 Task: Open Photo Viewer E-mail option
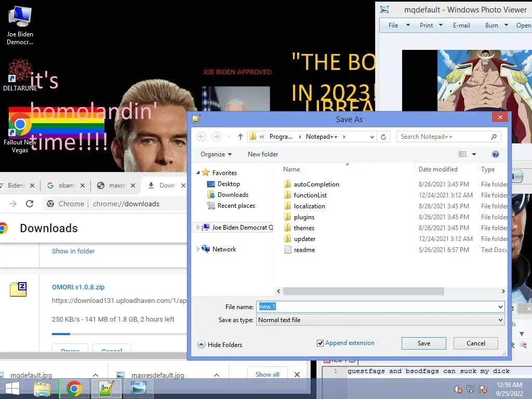[461, 25]
